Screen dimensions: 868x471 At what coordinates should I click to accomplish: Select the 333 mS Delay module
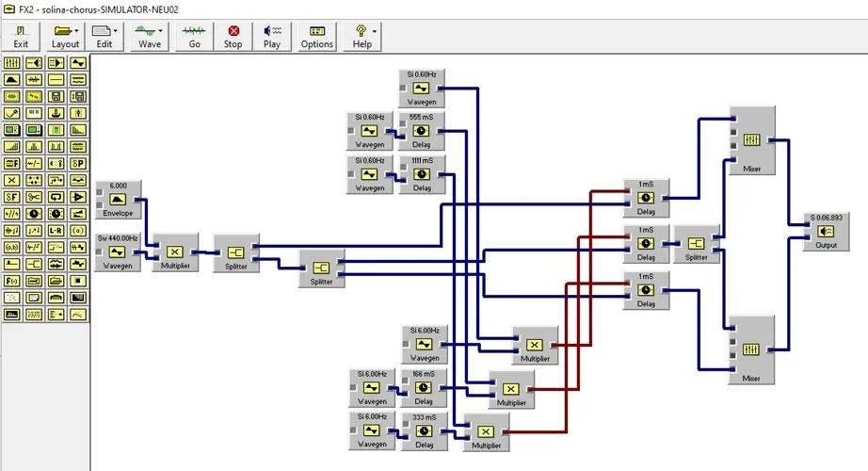tap(424, 431)
